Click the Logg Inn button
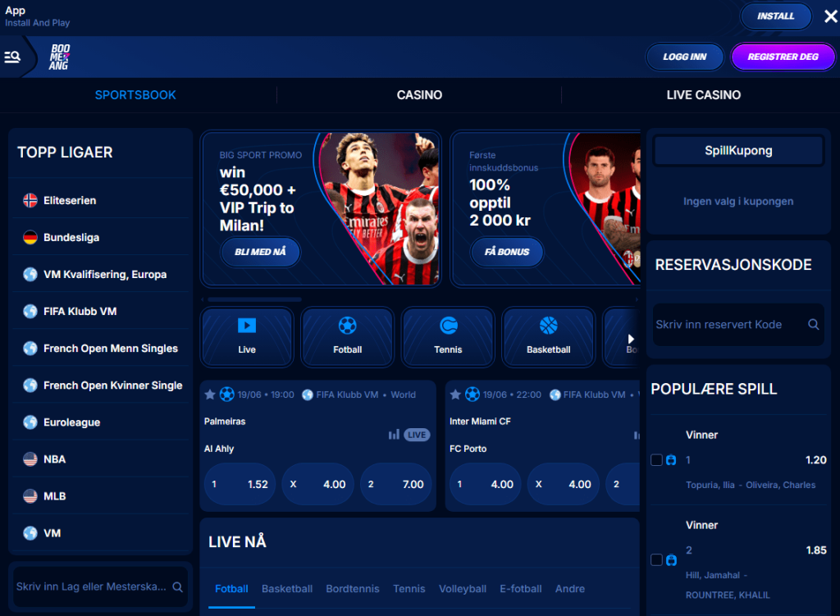840x616 pixels. tap(685, 57)
